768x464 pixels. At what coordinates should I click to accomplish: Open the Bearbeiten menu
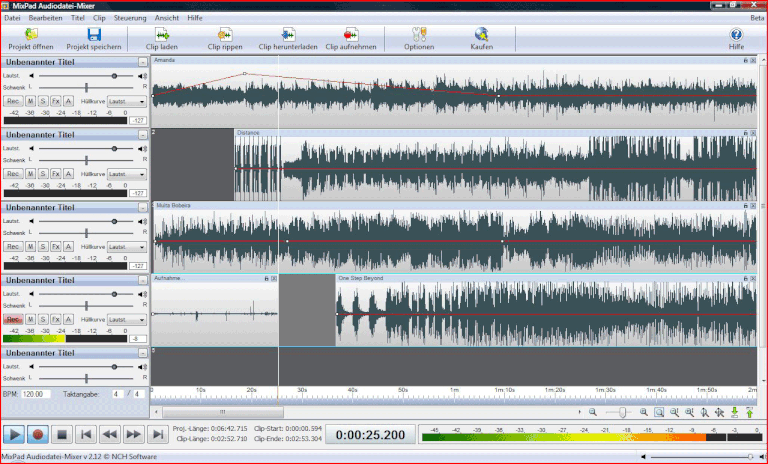point(46,18)
